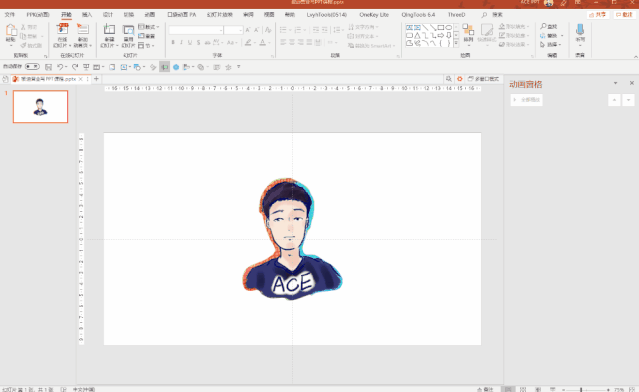
Task: Click the Paste clipboard icon
Action: click(x=11, y=31)
